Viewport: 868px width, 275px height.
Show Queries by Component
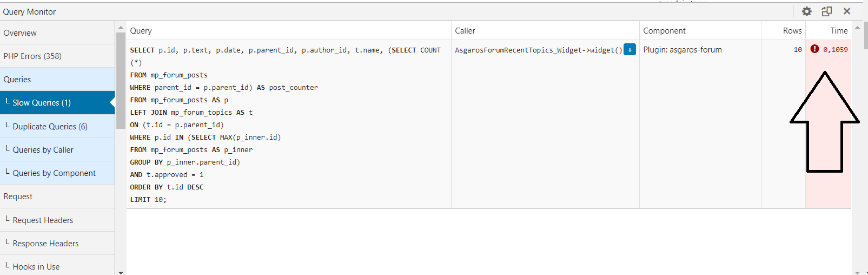(x=54, y=173)
